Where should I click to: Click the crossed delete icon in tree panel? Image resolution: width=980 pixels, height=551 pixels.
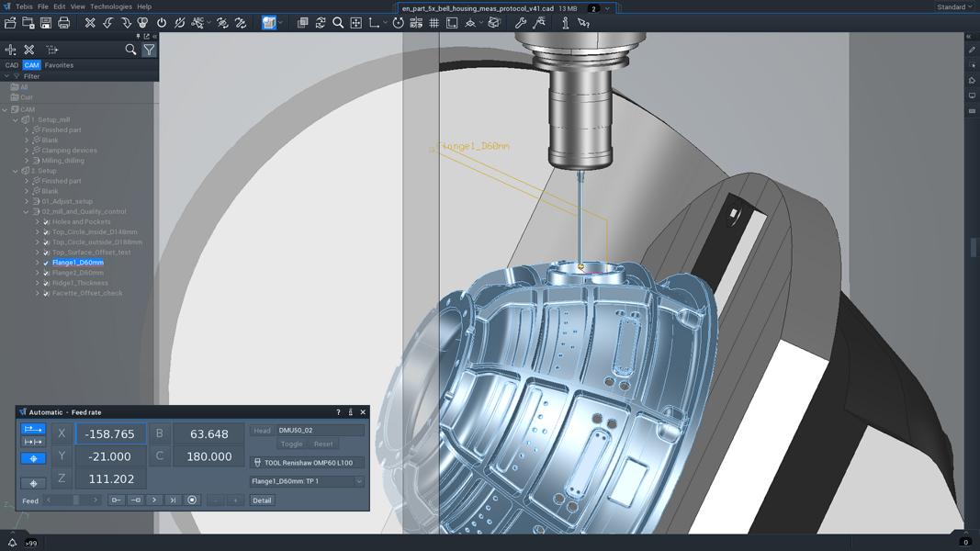28,50
